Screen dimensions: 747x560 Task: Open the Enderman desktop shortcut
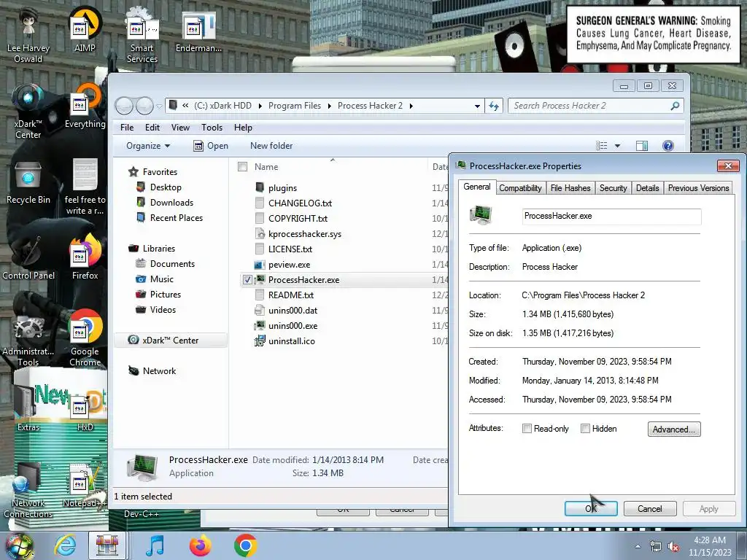click(x=198, y=31)
